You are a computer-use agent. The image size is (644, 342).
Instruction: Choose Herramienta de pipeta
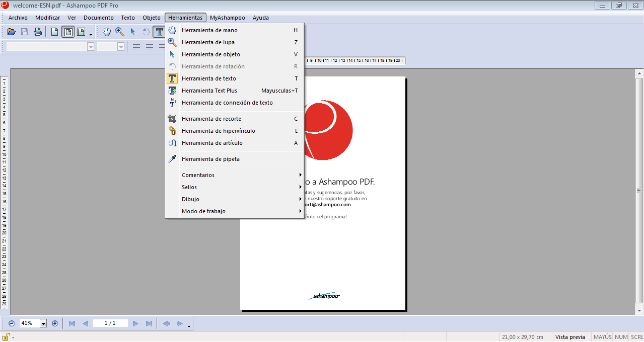[235, 159]
